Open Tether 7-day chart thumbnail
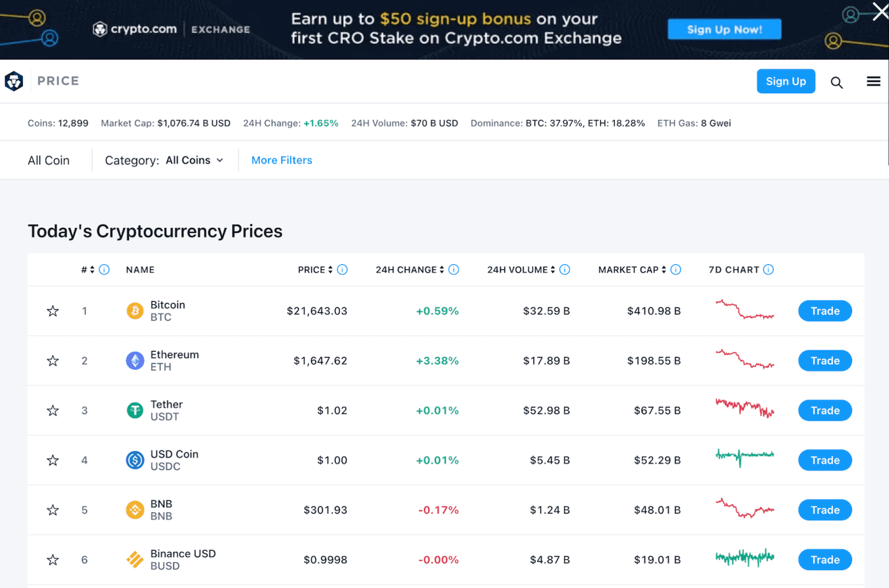Screen dimensions: 889x588 coord(745,408)
